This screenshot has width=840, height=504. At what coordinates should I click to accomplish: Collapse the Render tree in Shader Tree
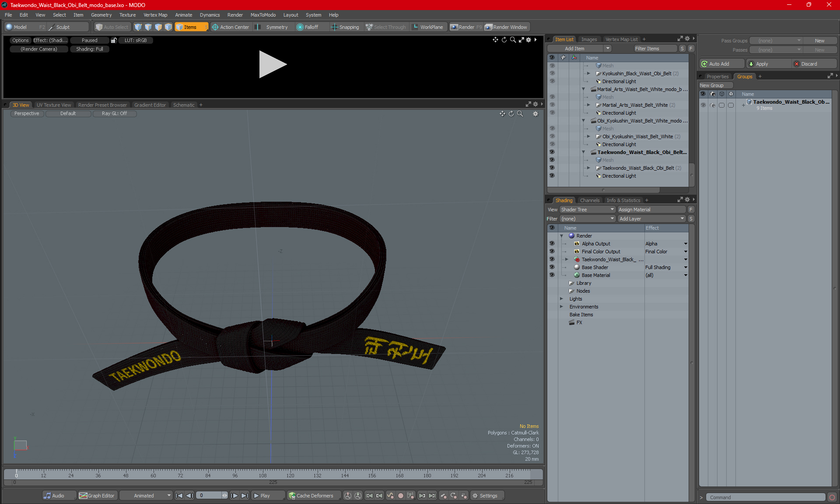(x=561, y=236)
